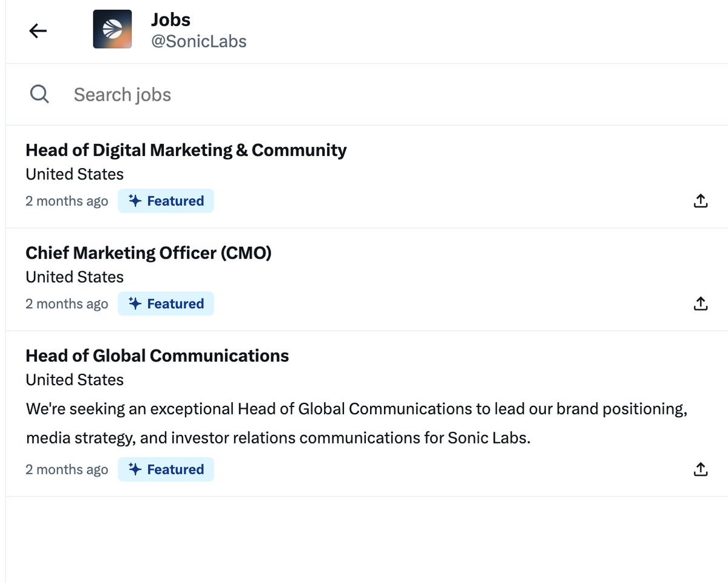Click the share icon on Head of Global Communications job
The height and width of the screenshot is (583, 728).
700,469
